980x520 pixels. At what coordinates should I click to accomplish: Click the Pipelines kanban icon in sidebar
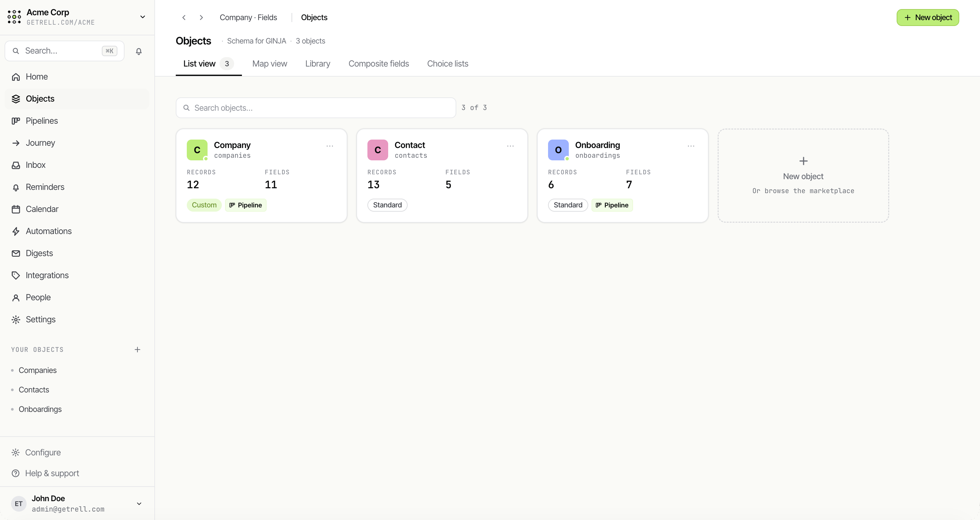tap(16, 121)
